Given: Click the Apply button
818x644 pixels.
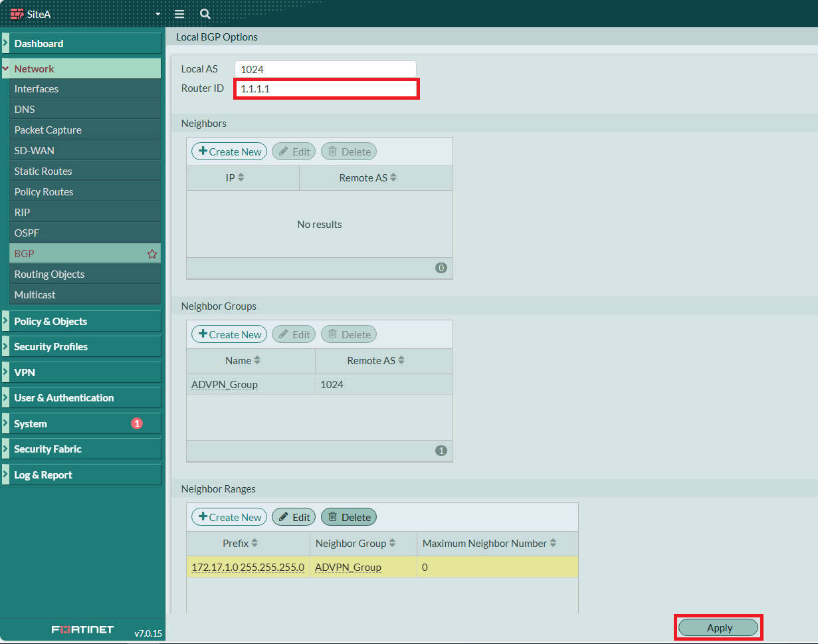Looking at the screenshot, I should (x=718, y=627).
